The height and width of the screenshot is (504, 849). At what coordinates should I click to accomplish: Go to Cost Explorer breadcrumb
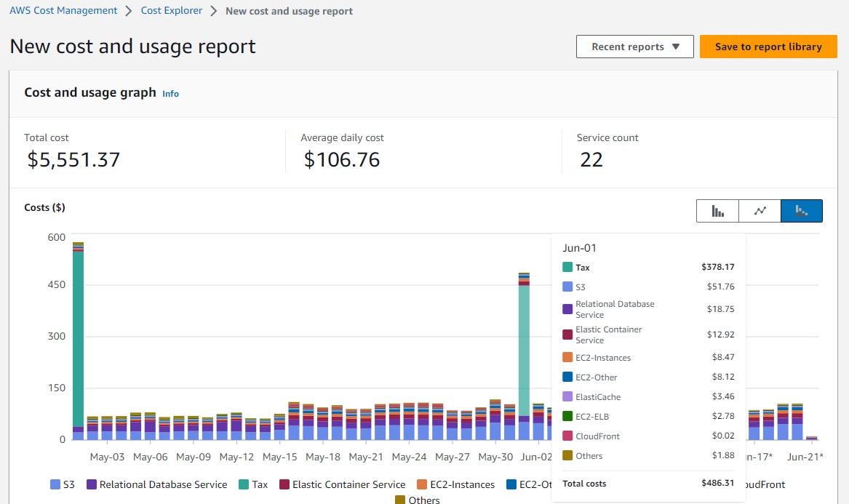(172, 11)
